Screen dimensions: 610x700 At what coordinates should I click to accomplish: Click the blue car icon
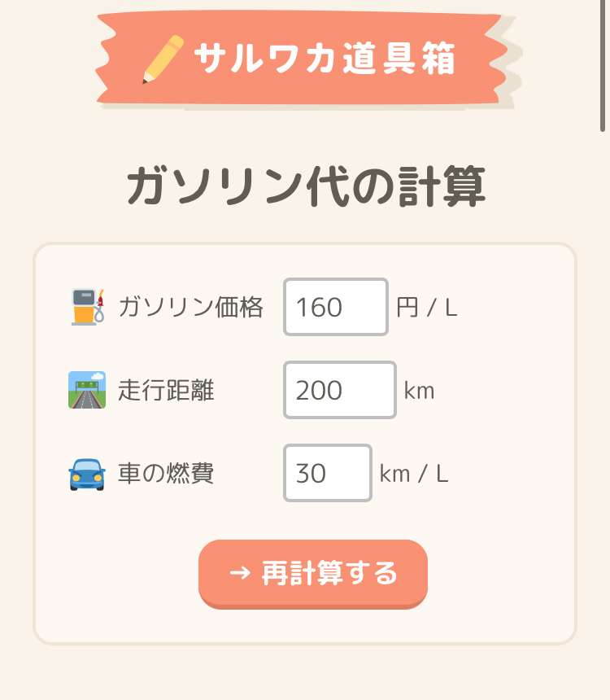87,474
